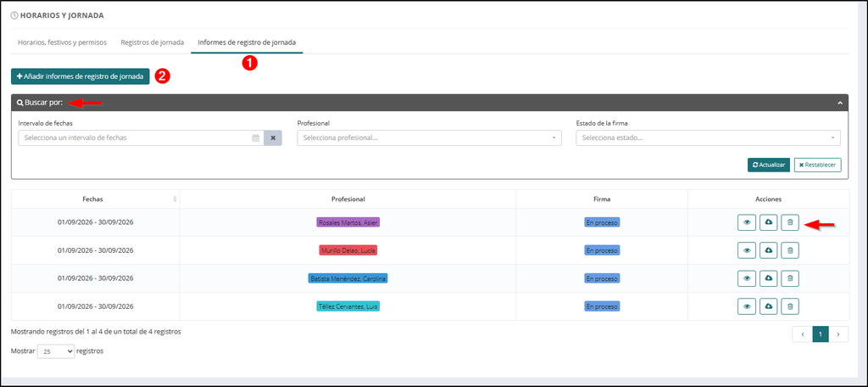Select page 1 in pagination

821,334
